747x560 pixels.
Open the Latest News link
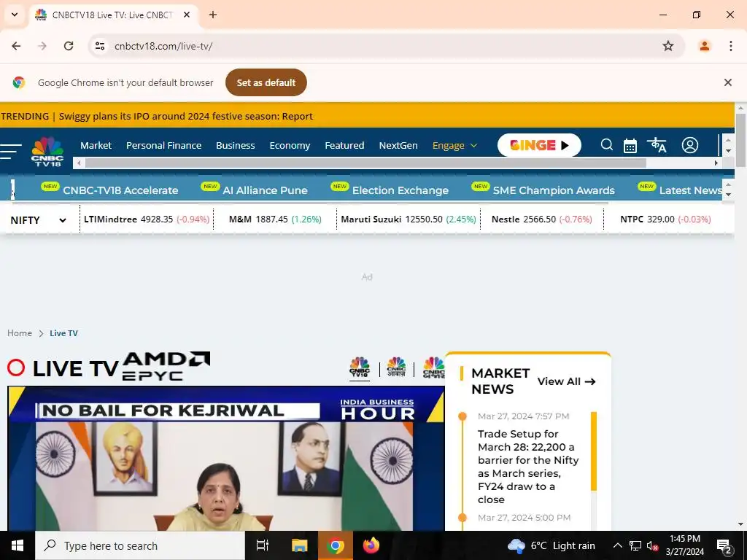point(691,190)
